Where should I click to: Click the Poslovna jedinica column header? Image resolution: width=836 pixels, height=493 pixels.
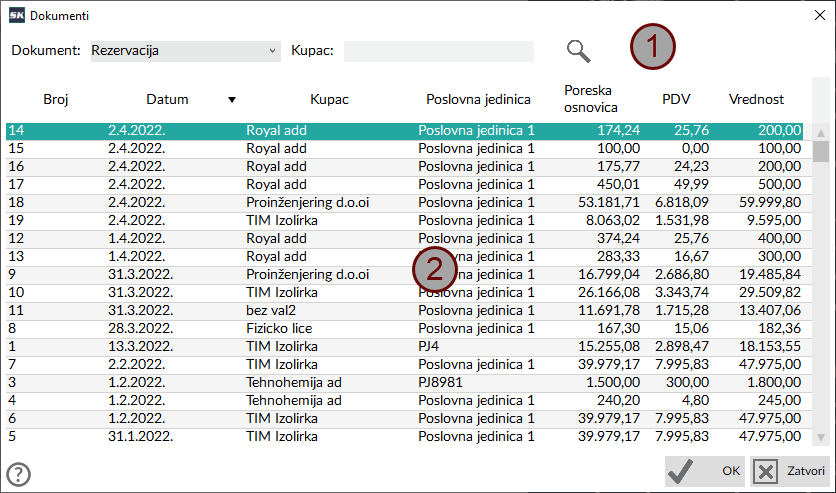[x=478, y=99]
